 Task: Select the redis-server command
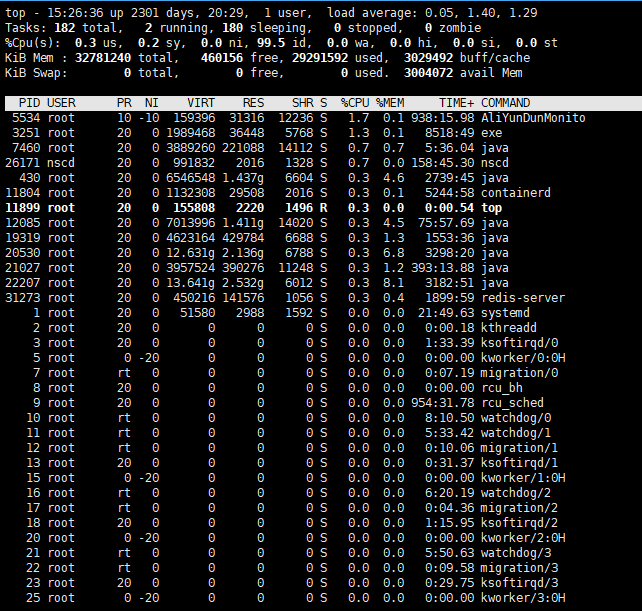tap(523, 298)
